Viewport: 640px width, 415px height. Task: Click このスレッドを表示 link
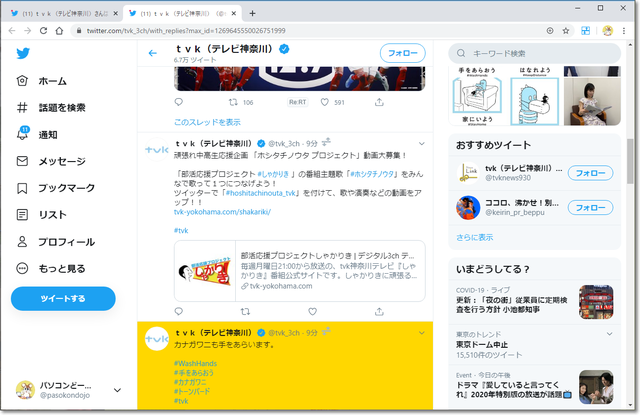point(207,122)
